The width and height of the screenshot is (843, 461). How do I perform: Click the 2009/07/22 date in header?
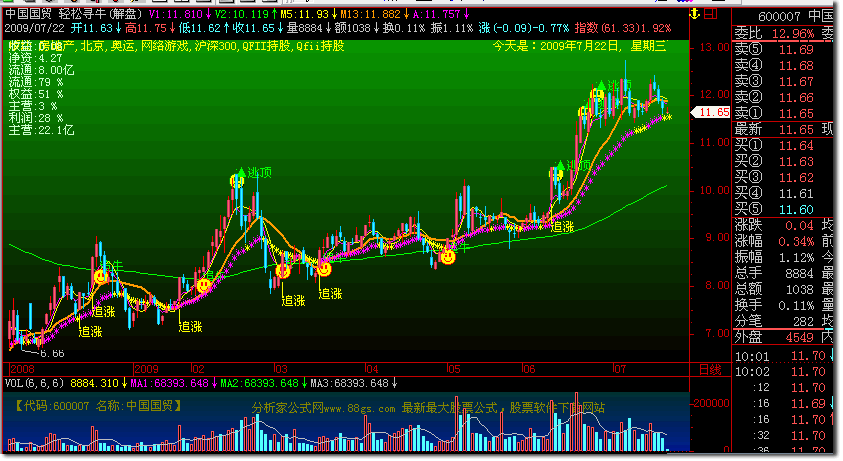(x=34, y=28)
